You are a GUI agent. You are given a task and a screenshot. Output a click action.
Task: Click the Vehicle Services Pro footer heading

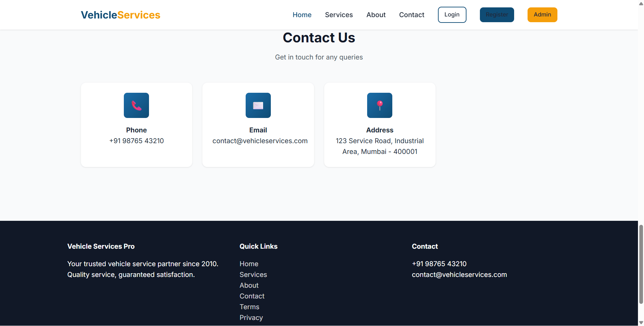point(101,246)
